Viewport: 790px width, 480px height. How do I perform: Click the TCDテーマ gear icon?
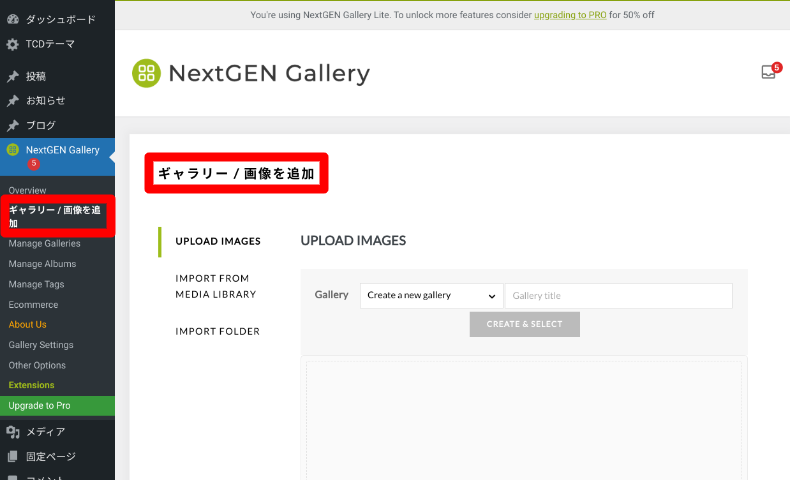(x=13, y=44)
